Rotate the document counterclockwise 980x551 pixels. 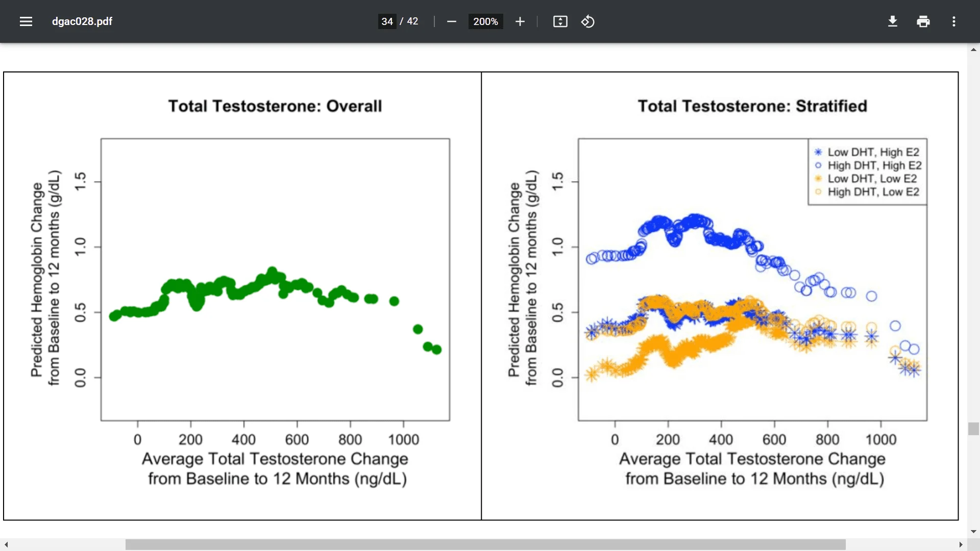[588, 21]
